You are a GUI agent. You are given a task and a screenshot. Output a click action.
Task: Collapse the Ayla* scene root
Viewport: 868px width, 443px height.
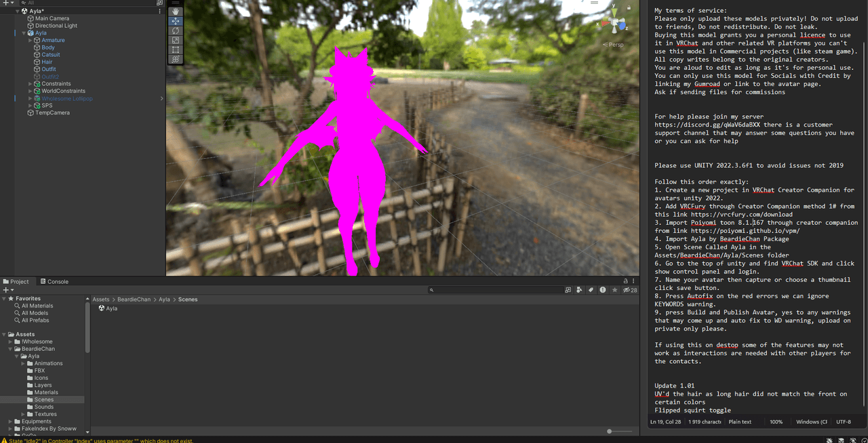(17, 12)
